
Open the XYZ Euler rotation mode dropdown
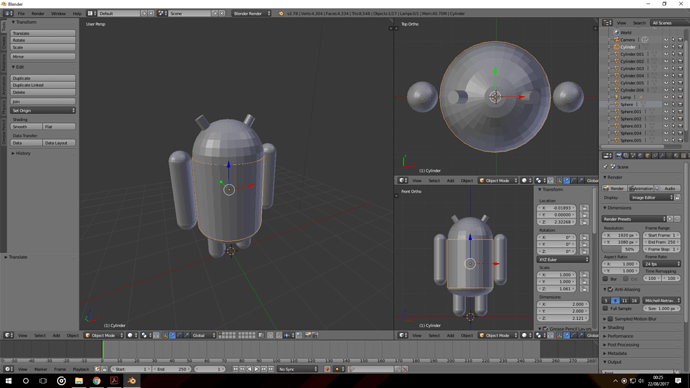[x=563, y=260]
